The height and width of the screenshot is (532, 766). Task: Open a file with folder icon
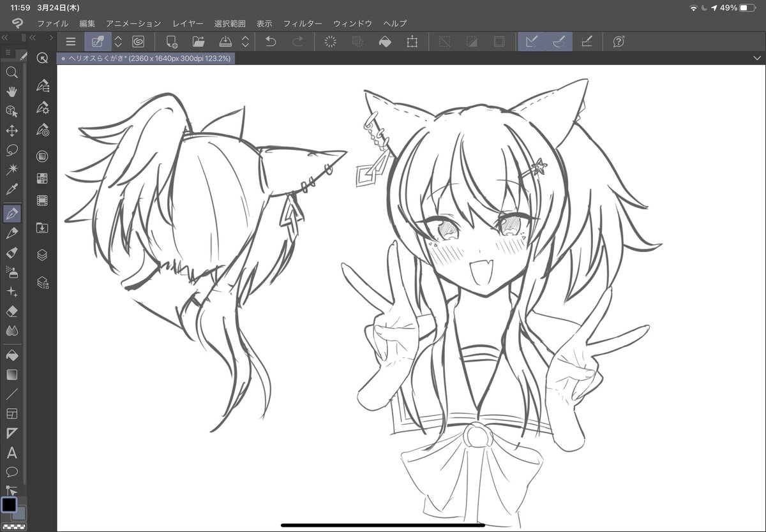[x=199, y=41]
